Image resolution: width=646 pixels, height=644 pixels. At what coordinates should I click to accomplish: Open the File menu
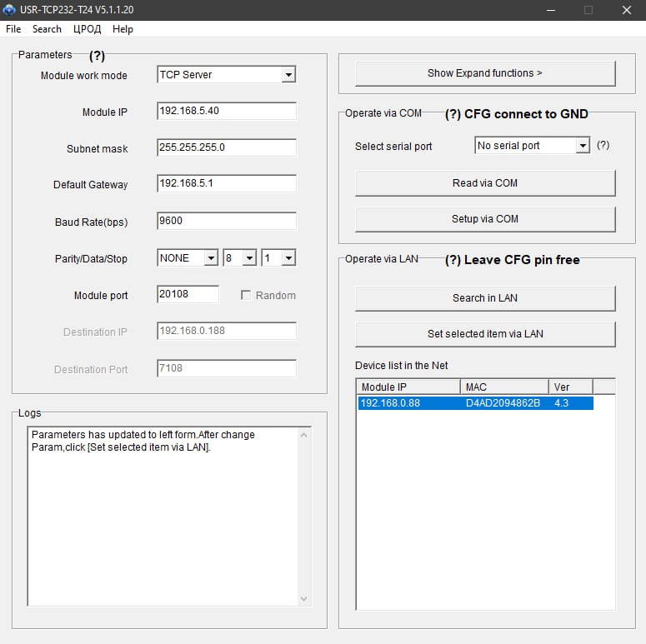click(x=13, y=29)
